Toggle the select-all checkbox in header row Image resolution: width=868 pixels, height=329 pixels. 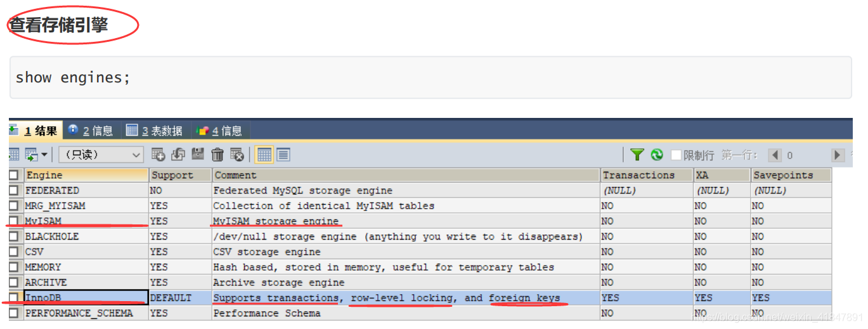[x=14, y=176]
